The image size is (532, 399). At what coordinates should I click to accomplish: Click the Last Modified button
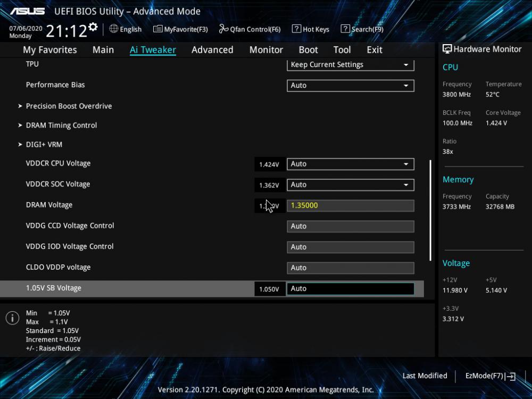click(x=425, y=376)
